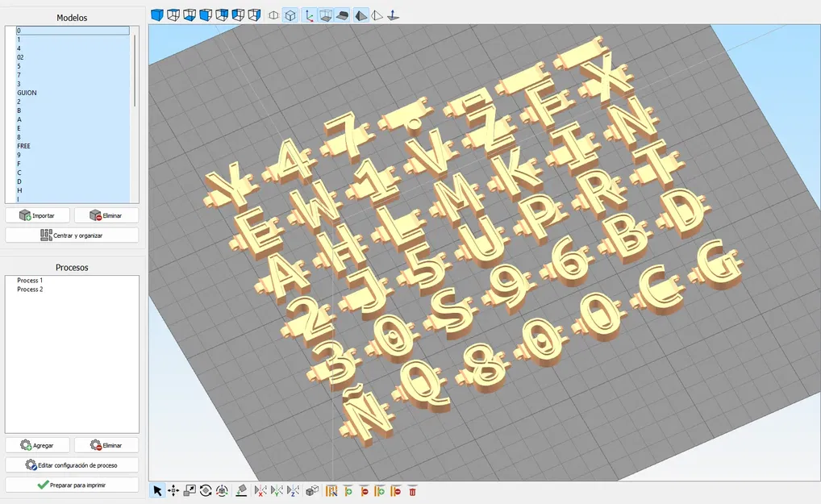Select model '8' in Modelos list
The width and height of the screenshot is (821, 504).
pyautogui.click(x=73, y=137)
